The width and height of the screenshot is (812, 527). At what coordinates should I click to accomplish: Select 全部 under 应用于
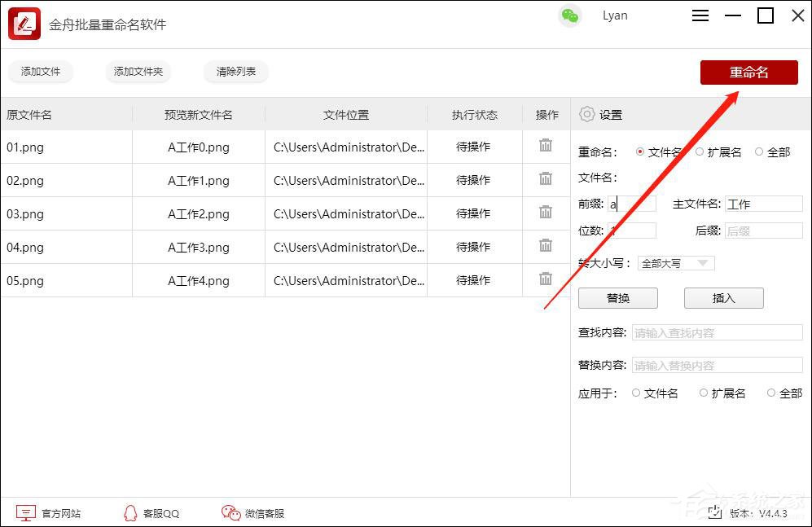[x=770, y=393]
